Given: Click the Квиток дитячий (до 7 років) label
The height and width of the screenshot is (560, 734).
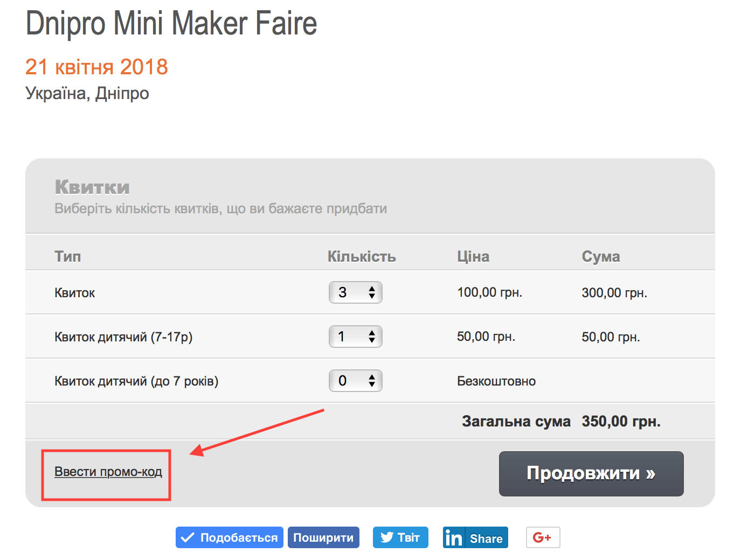Looking at the screenshot, I should pyautogui.click(x=136, y=381).
